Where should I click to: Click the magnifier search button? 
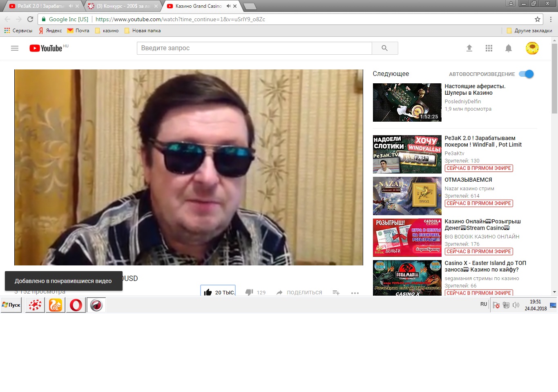click(x=384, y=48)
